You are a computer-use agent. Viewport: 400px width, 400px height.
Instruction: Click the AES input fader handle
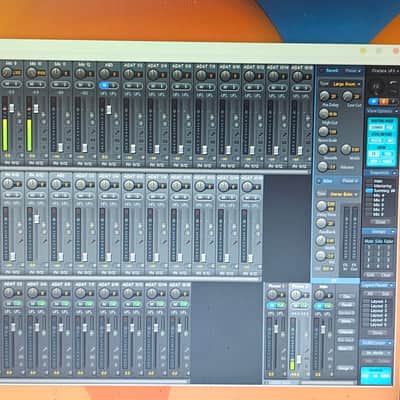[109, 109]
